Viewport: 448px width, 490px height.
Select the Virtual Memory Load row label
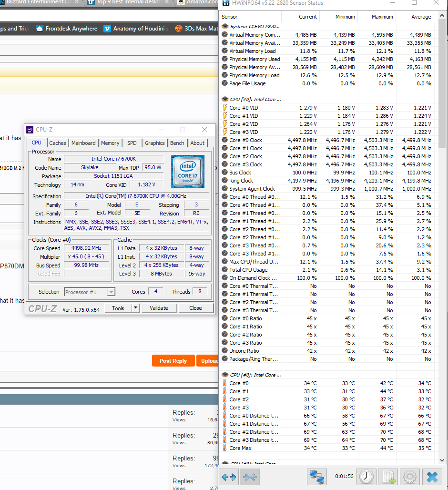253,51
